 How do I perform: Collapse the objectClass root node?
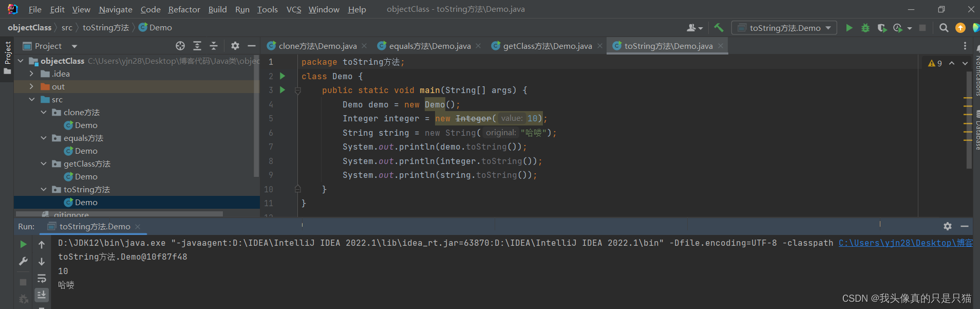21,61
